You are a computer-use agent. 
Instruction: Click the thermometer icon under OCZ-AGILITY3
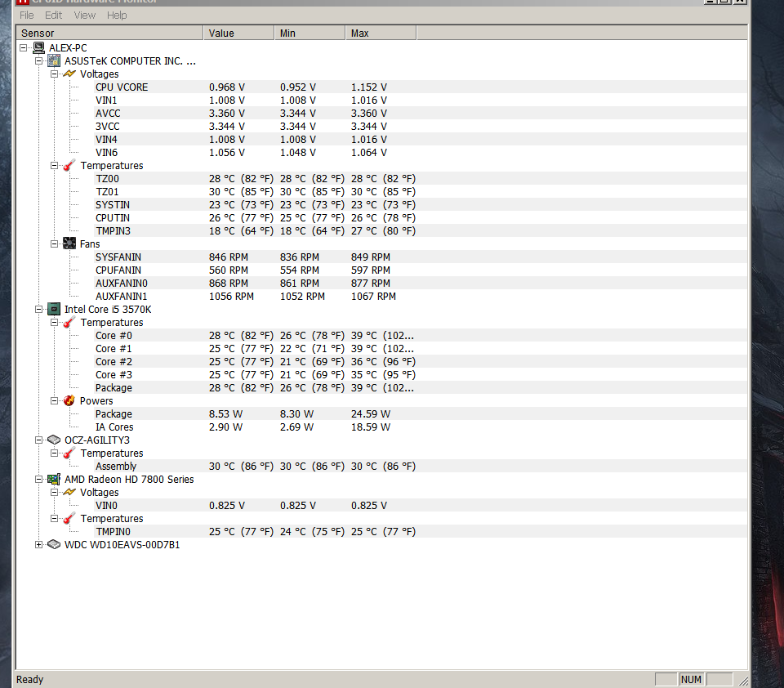click(x=69, y=453)
